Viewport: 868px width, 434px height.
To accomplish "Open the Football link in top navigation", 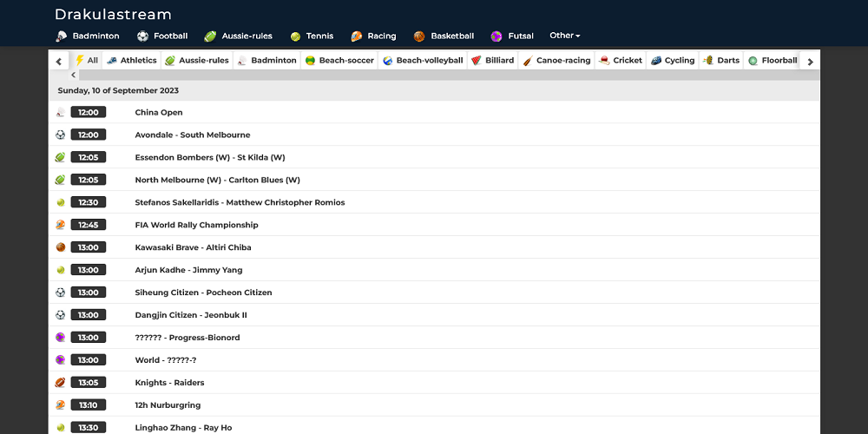I will (x=170, y=36).
